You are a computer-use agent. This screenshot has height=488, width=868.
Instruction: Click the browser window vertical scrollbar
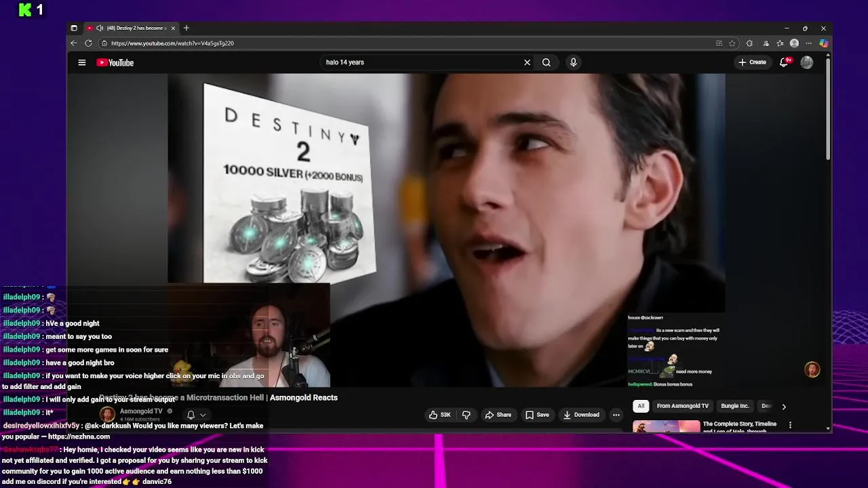[x=828, y=108]
